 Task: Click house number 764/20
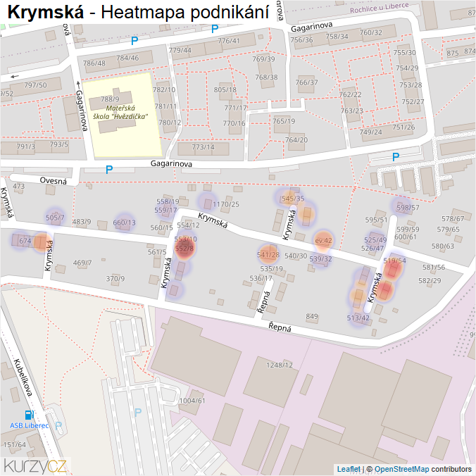click(x=296, y=139)
